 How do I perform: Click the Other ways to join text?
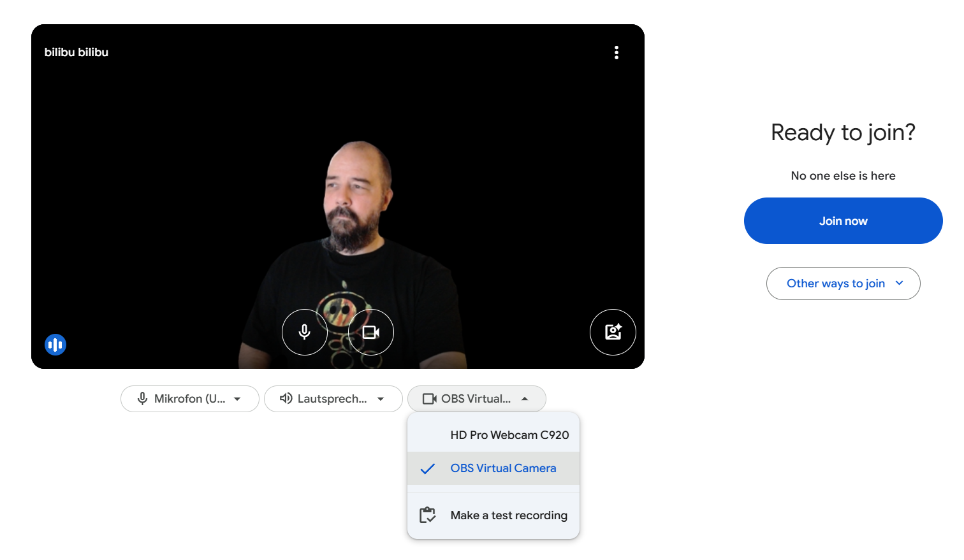pyautogui.click(x=835, y=284)
